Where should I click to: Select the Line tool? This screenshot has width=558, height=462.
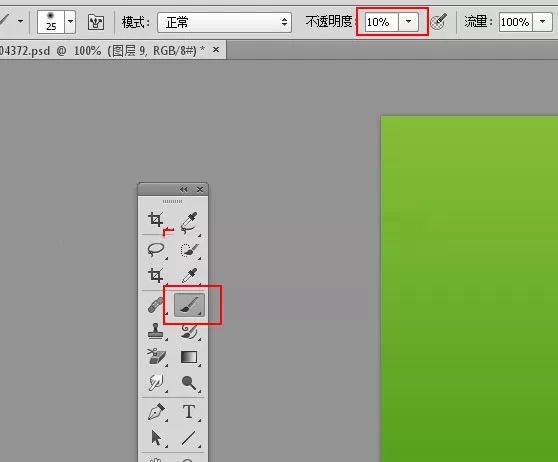(189, 438)
